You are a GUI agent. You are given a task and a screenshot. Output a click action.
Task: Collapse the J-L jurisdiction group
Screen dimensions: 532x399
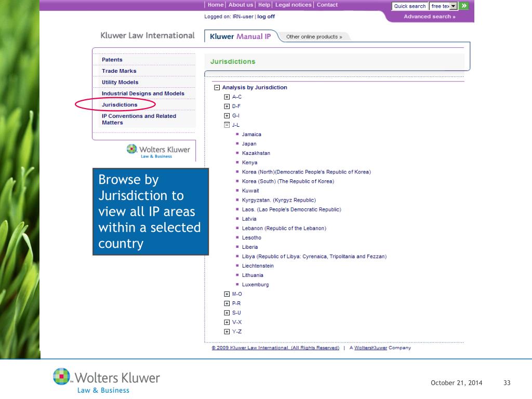(227, 125)
